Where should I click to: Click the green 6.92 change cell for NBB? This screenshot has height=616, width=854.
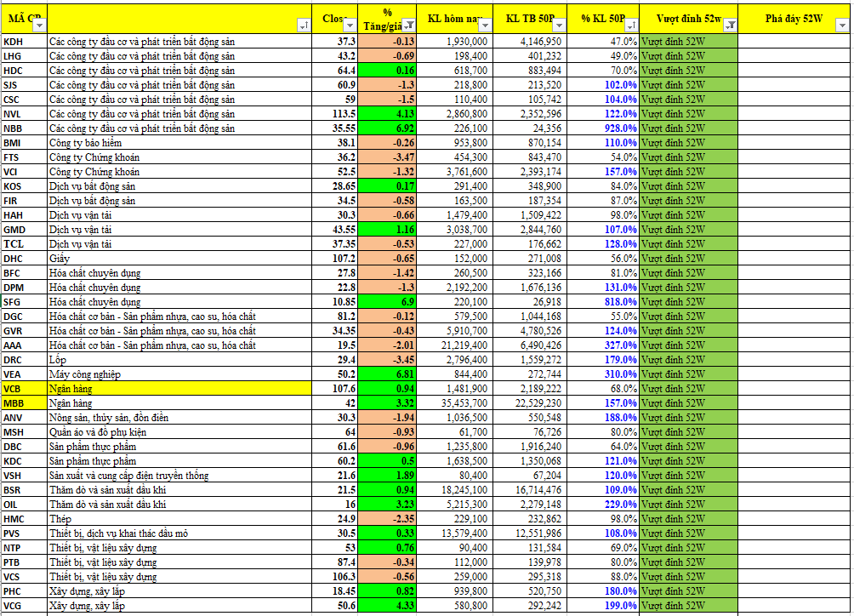coord(388,128)
